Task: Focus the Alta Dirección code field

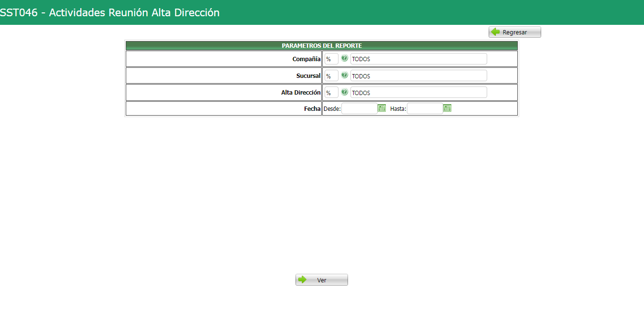Action: pyautogui.click(x=331, y=92)
